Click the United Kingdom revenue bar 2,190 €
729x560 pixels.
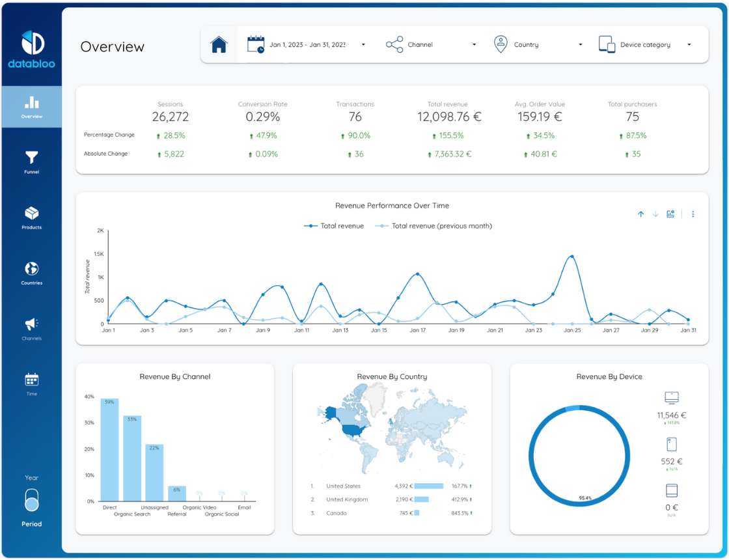tap(421, 499)
